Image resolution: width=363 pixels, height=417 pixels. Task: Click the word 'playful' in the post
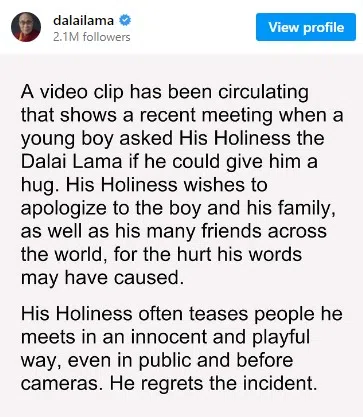point(281,337)
